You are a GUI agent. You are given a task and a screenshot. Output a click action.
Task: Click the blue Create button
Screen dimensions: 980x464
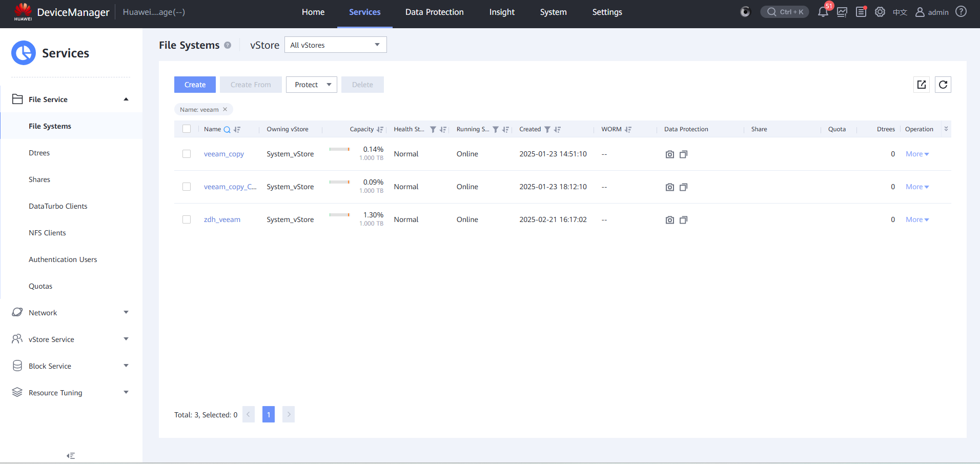(x=195, y=85)
